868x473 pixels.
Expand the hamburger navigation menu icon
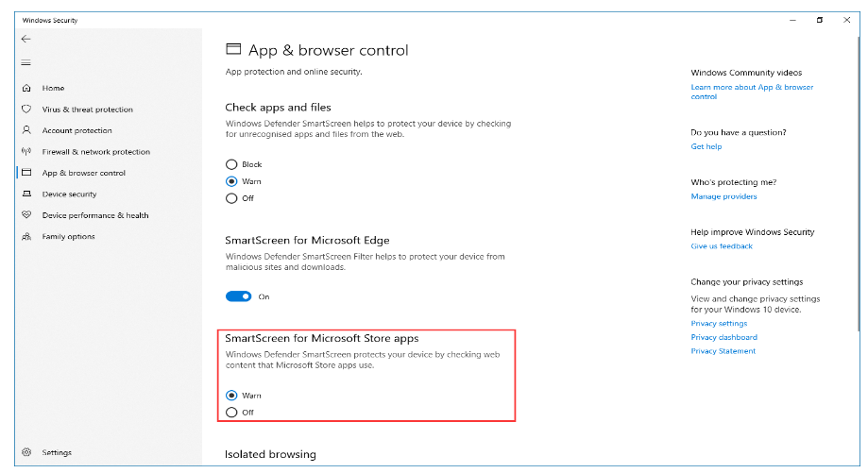pos(26,63)
